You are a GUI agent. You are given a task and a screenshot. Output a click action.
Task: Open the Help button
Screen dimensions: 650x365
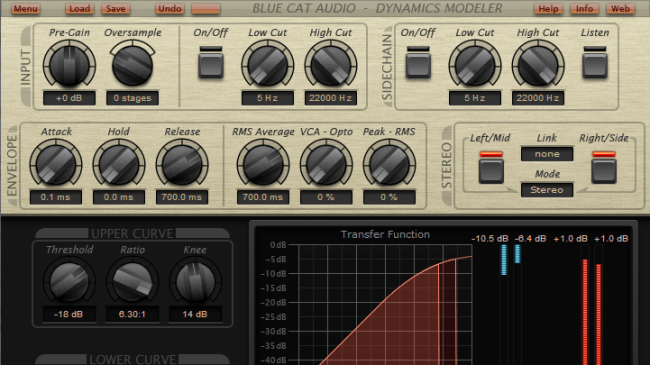click(x=548, y=9)
